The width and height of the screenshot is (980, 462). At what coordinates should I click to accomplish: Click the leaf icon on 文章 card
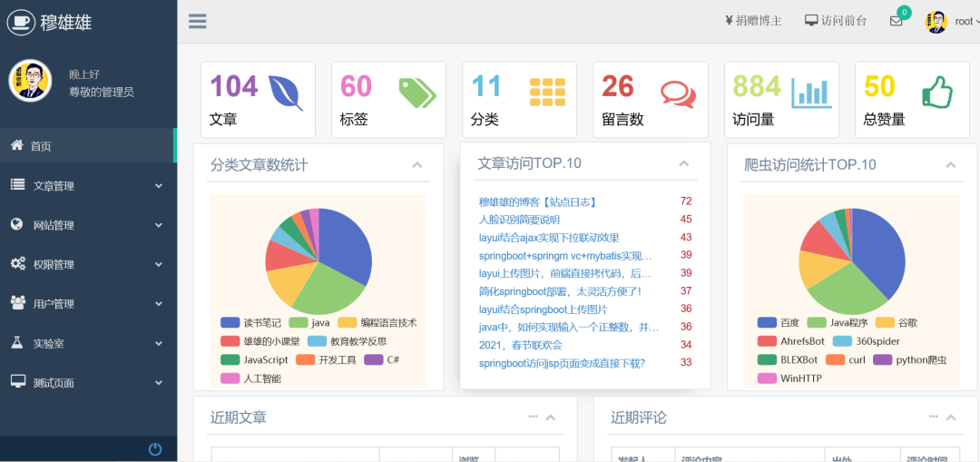tap(286, 93)
